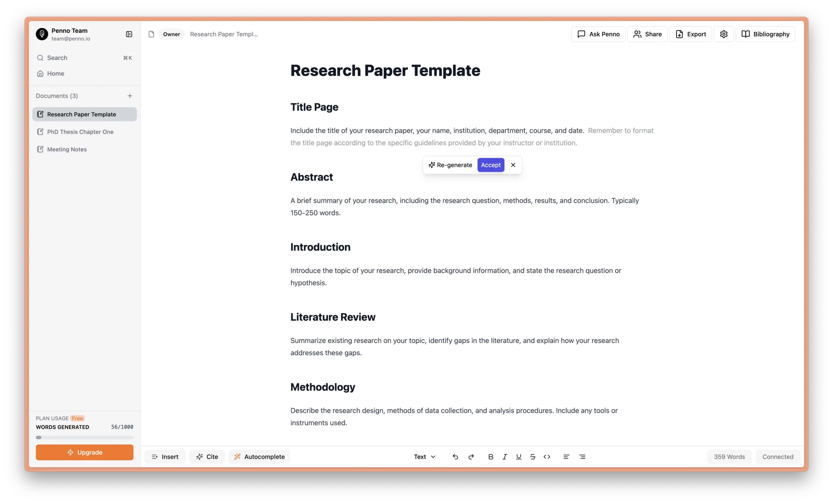The height and width of the screenshot is (504, 833).
Task: Add a new document with plus icon
Action: pos(130,96)
